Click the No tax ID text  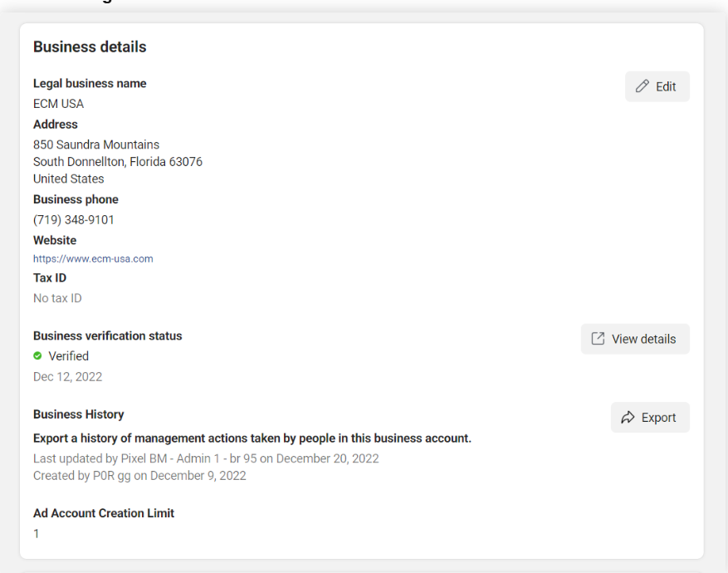point(57,298)
